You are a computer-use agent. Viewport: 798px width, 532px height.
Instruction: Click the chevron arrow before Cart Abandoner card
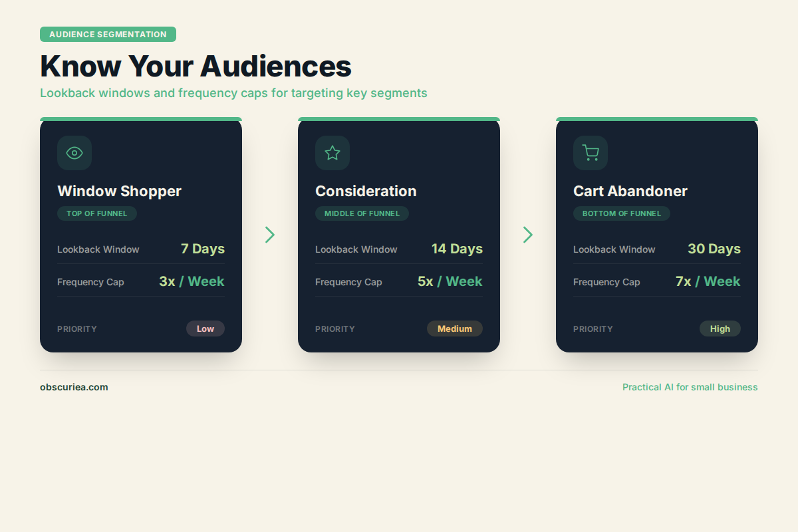point(528,235)
